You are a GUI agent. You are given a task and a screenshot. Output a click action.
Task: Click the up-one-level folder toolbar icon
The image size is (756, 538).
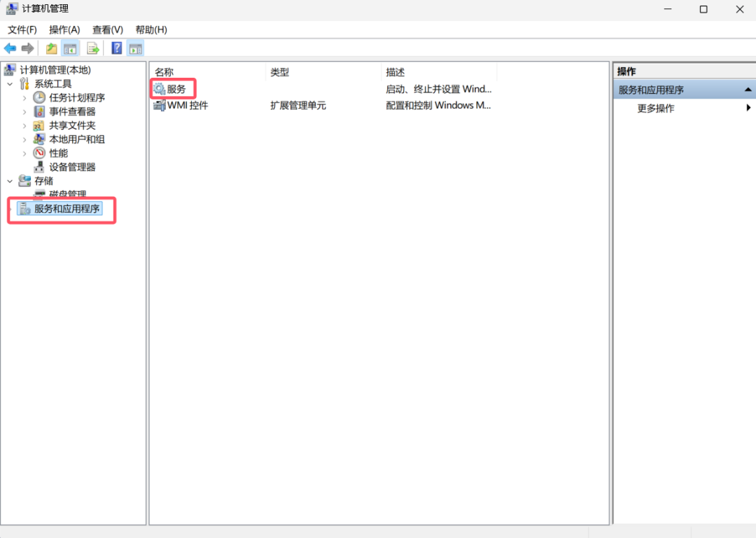[52, 48]
